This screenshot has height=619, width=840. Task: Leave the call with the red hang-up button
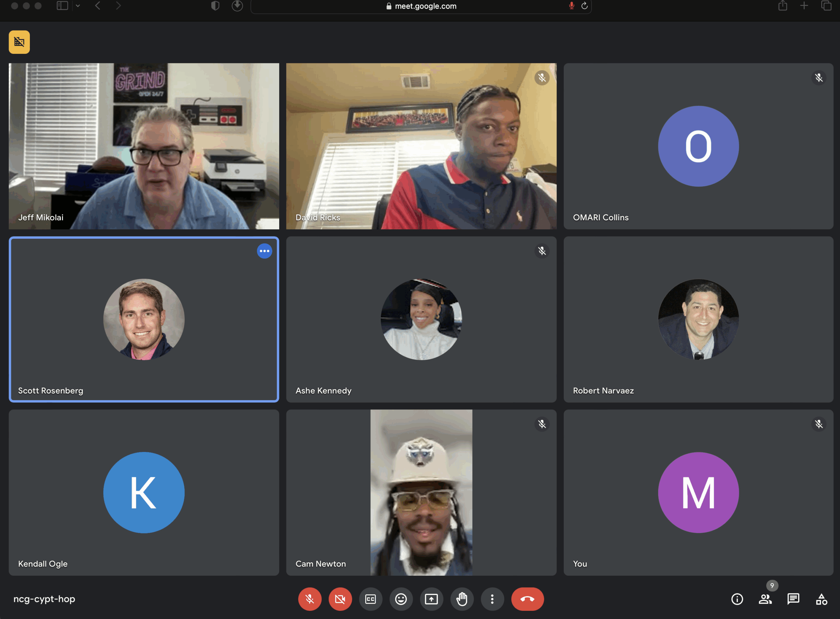[527, 599]
